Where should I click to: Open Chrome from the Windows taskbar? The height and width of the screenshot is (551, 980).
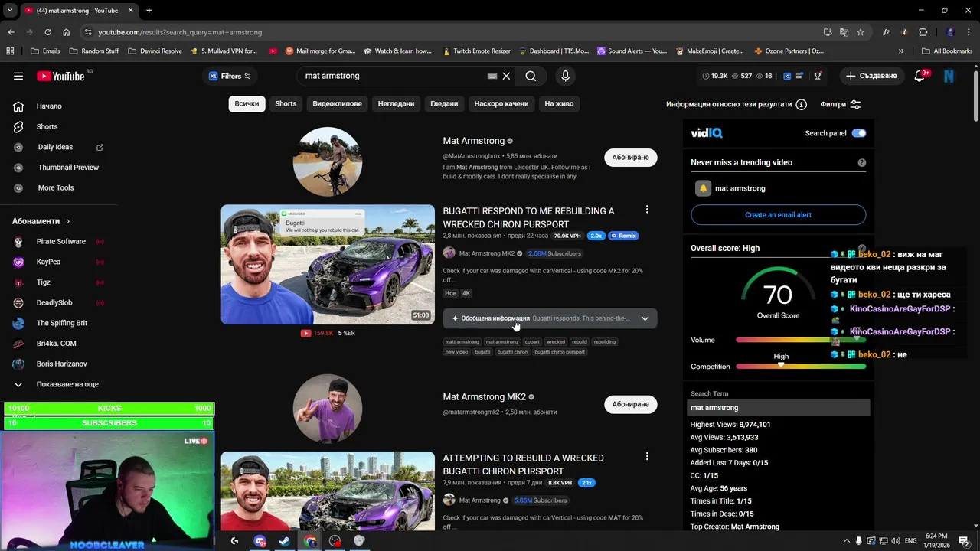(309, 541)
